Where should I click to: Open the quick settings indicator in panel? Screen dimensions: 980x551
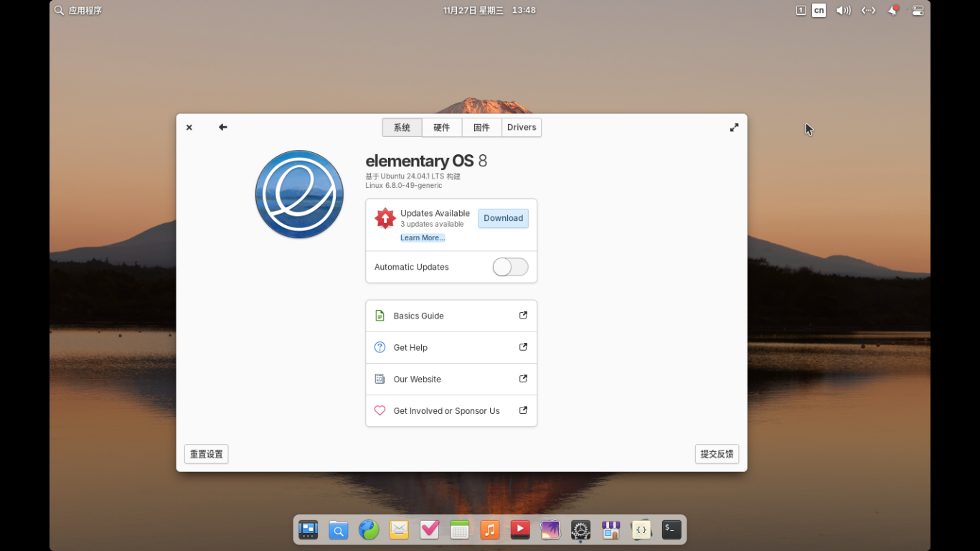click(x=918, y=10)
